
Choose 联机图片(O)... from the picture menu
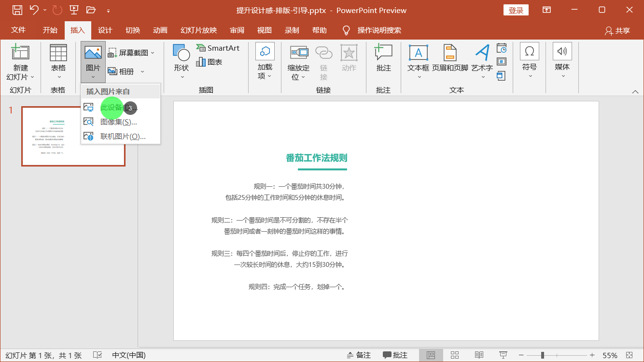(x=121, y=136)
